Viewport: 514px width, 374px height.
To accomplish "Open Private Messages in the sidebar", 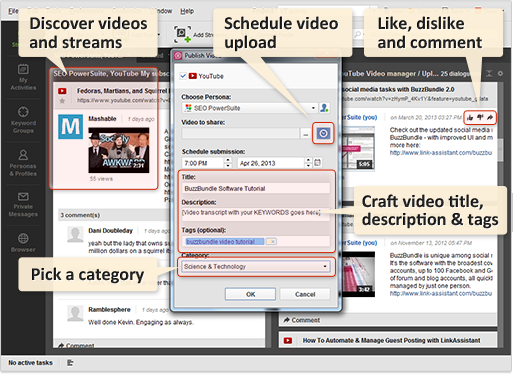I will coord(23,204).
